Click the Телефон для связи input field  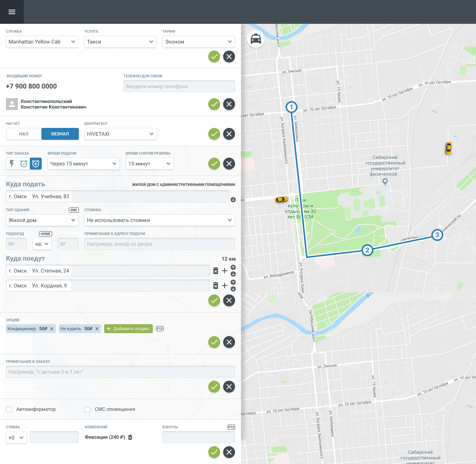[x=179, y=86]
